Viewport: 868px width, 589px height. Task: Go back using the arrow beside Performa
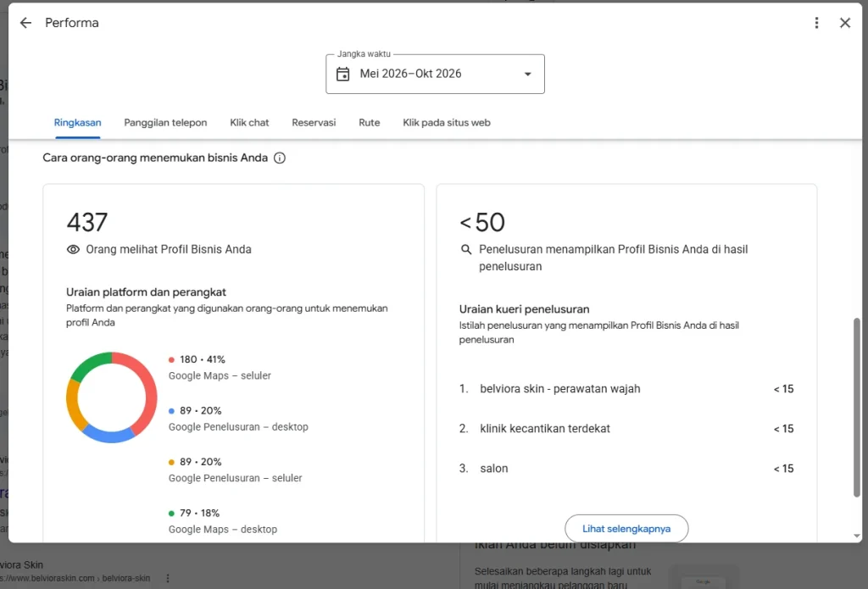[x=25, y=23]
